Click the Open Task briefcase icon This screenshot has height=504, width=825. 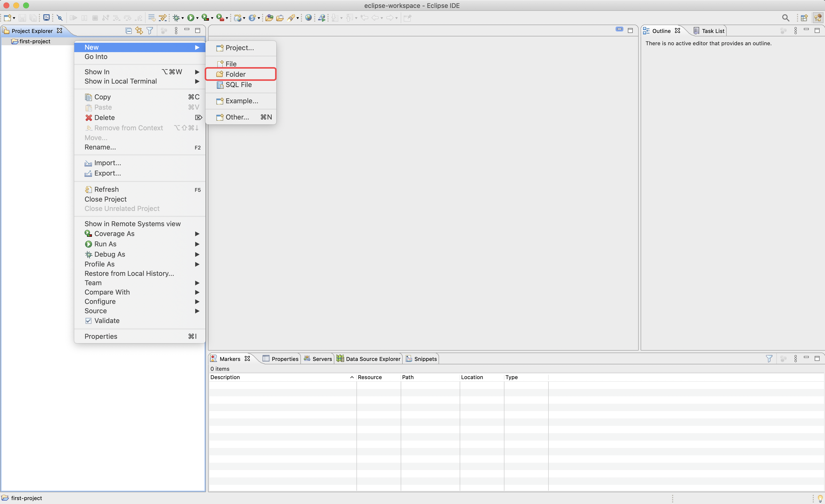point(280,18)
